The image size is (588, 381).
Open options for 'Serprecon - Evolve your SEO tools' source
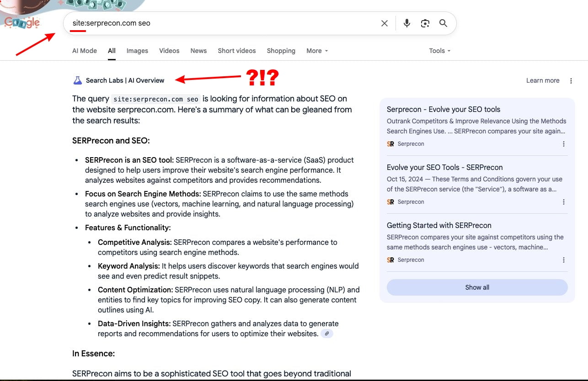[x=564, y=144]
